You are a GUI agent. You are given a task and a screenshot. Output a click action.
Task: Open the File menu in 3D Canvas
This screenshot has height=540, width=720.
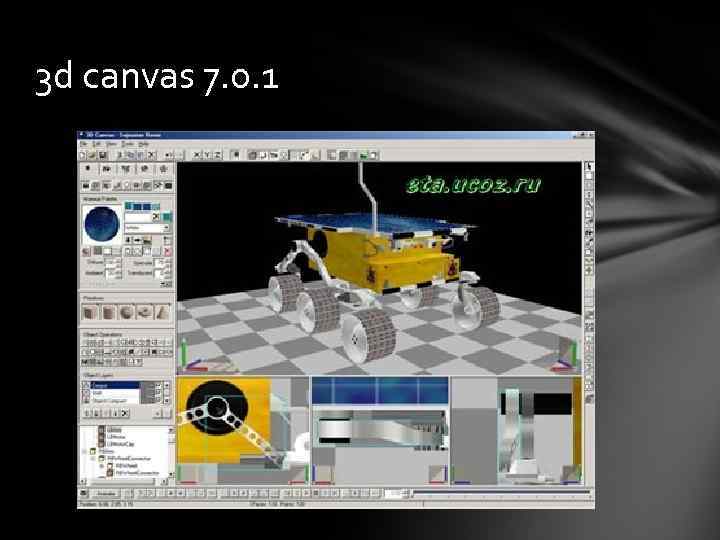(x=83, y=144)
